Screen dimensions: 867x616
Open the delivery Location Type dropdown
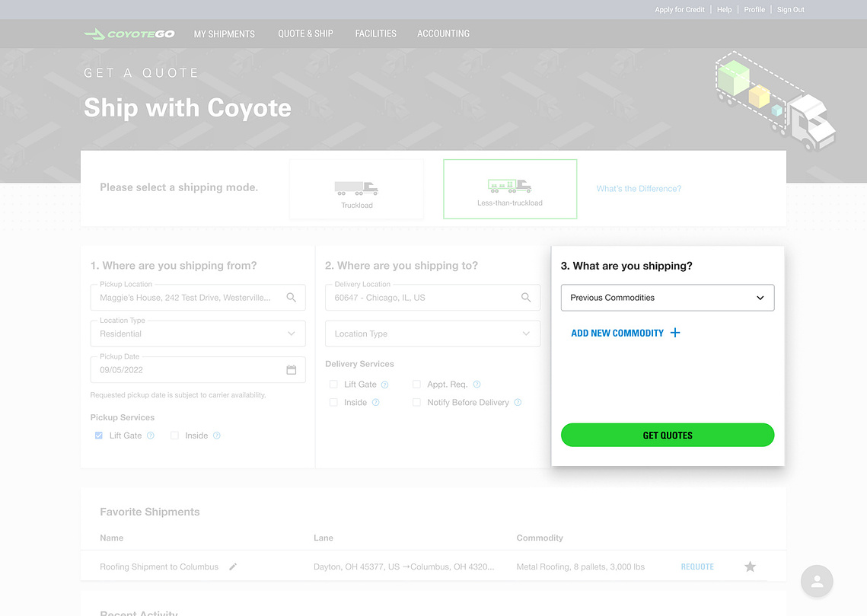click(x=433, y=334)
